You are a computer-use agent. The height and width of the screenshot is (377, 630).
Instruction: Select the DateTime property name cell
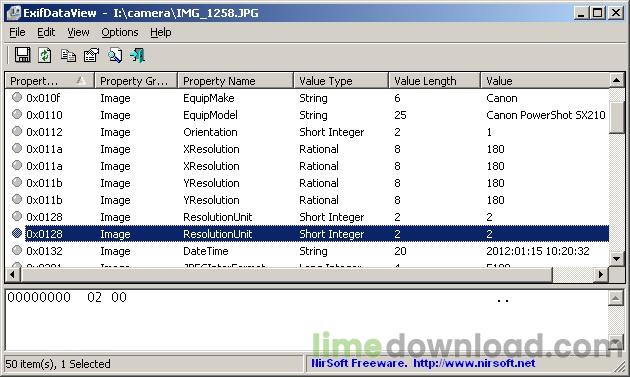206,251
